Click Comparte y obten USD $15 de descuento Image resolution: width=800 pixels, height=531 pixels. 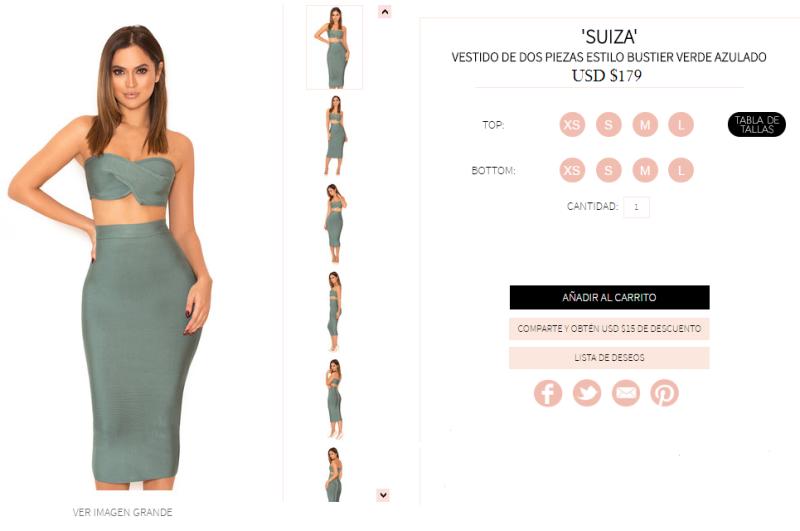pos(609,328)
